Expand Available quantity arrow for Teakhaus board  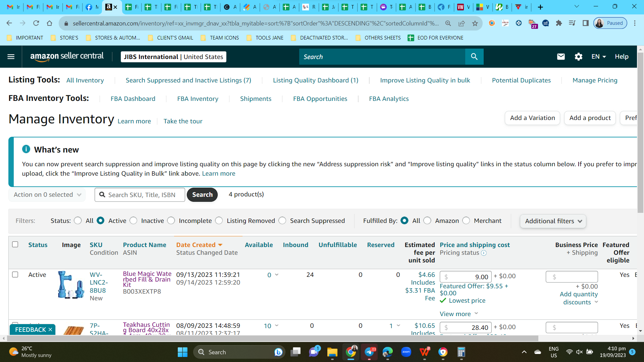click(277, 325)
